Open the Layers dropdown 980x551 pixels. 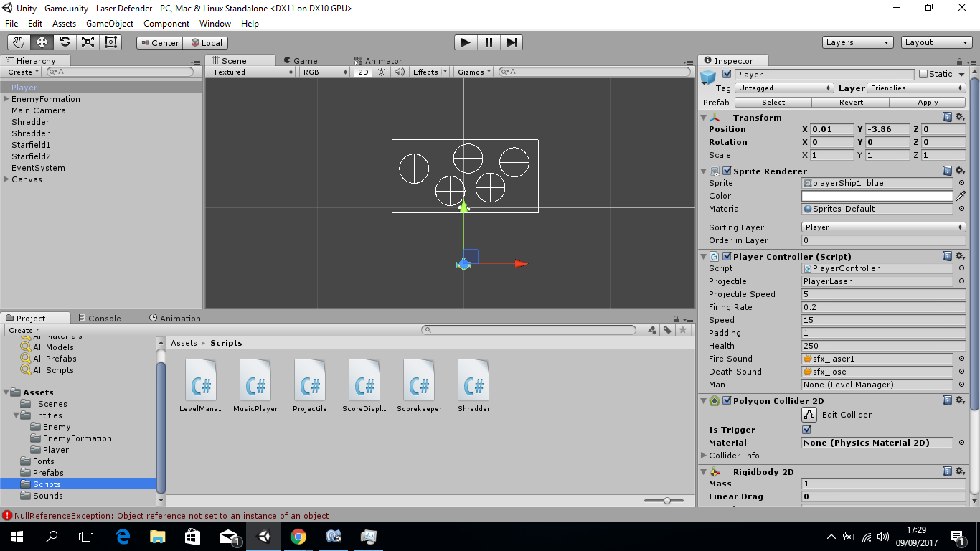(857, 42)
